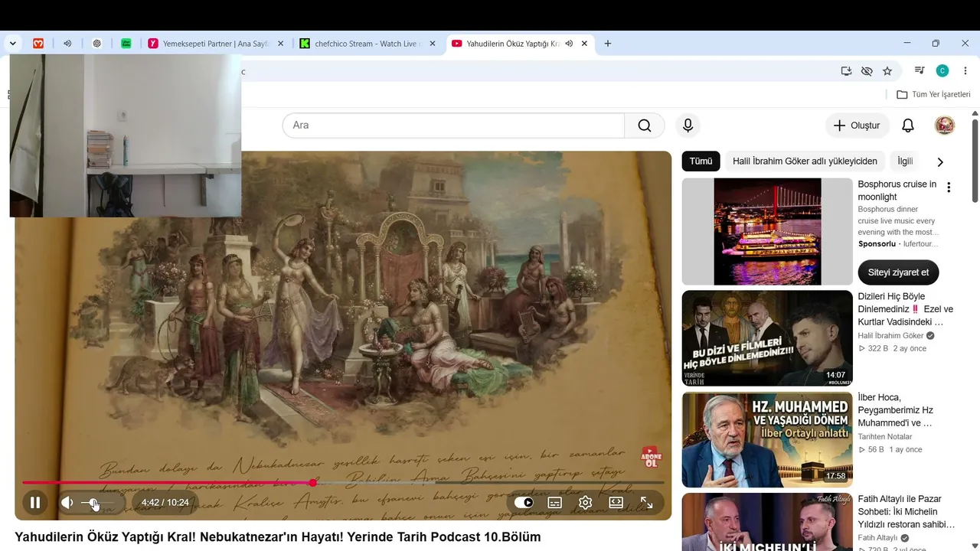Image resolution: width=980 pixels, height=551 pixels.
Task: Open the İlber Hoca video thumbnail
Action: (767, 440)
